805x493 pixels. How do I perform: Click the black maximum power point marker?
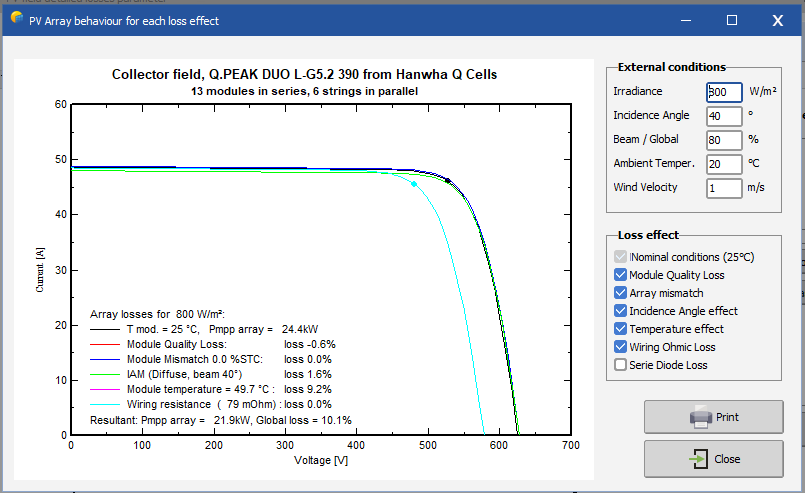coord(448,181)
